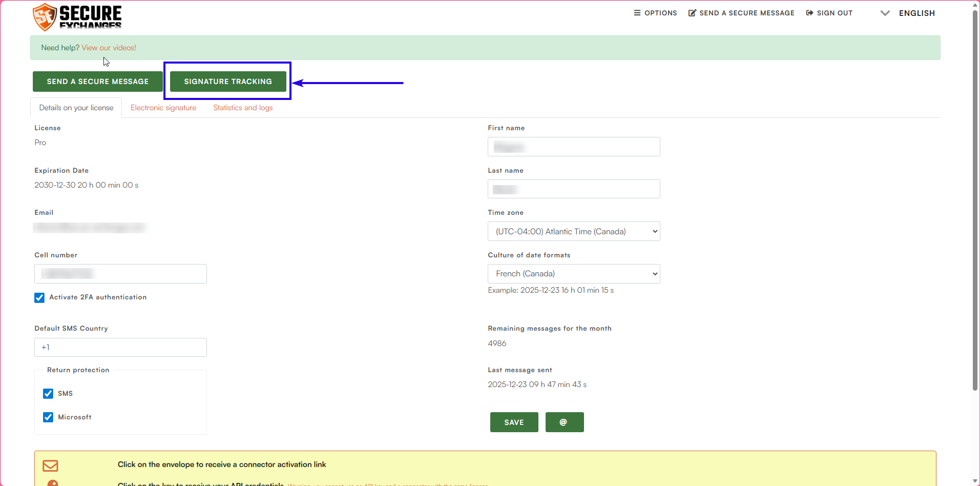Click the Cell number field
This screenshot has height=486, width=980.
coord(120,274)
